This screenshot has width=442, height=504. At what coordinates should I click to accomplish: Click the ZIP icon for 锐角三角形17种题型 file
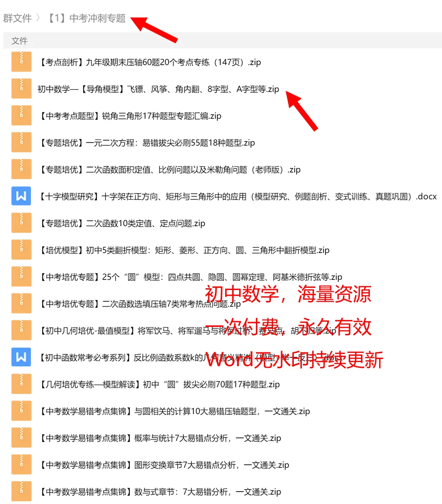[x=22, y=116]
